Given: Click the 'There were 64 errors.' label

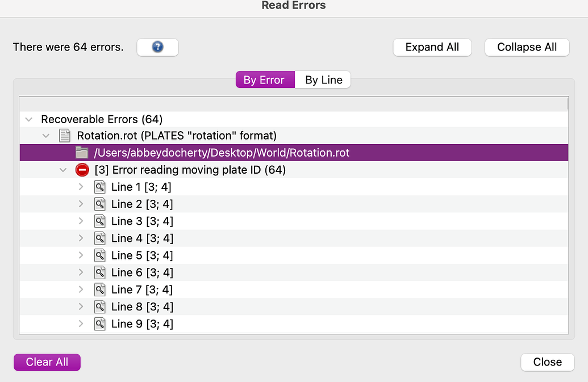Looking at the screenshot, I should 68,47.
